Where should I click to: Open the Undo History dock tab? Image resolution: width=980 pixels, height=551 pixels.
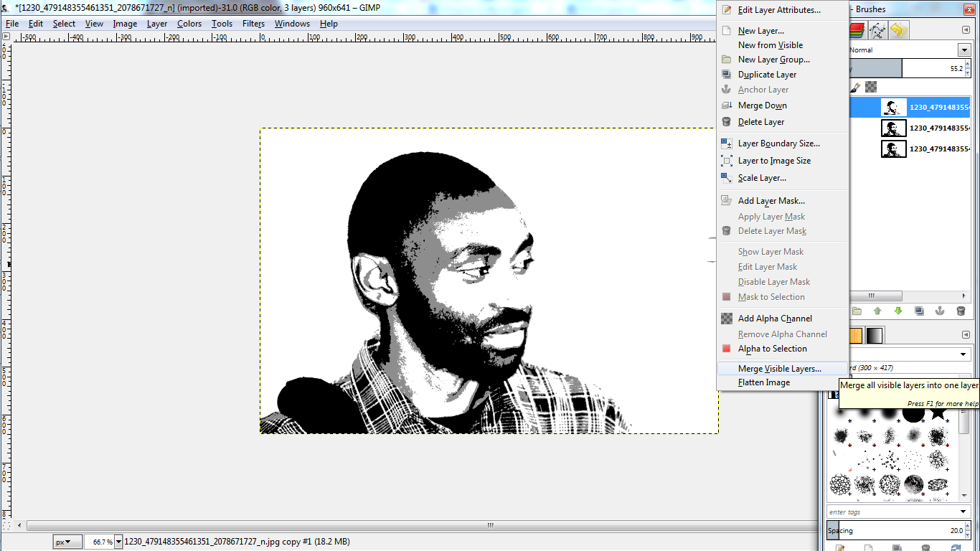point(898,30)
